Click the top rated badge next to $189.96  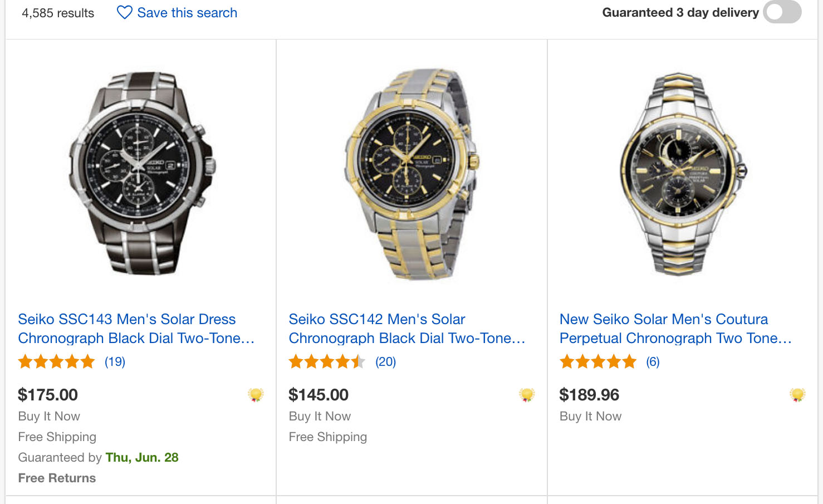tap(797, 395)
